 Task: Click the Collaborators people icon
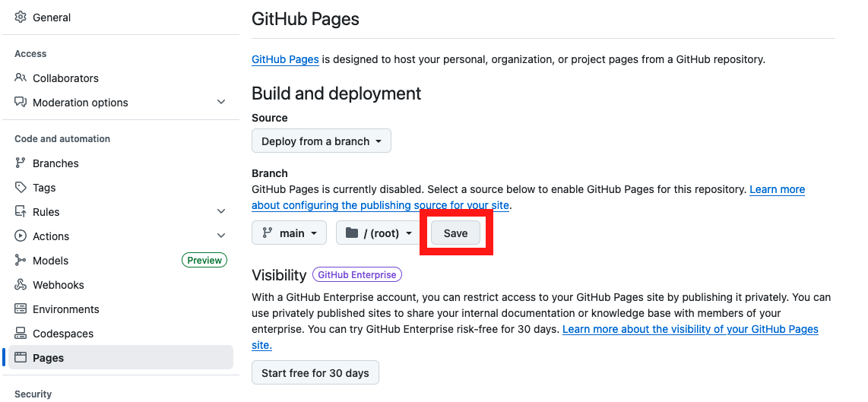point(21,78)
